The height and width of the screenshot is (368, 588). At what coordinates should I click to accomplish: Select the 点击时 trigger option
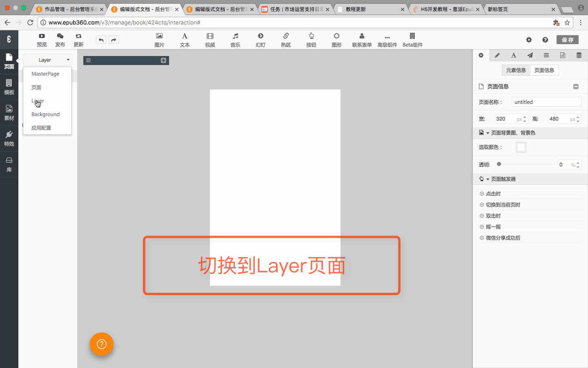click(x=493, y=194)
